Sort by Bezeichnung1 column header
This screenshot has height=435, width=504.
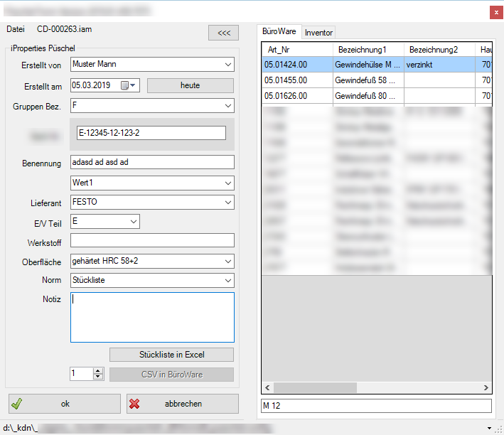coord(368,50)
